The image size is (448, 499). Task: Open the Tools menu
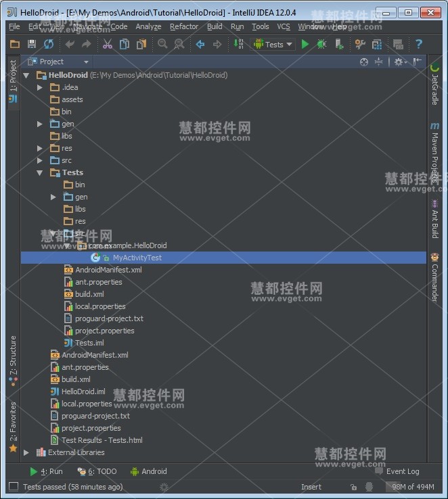tap(261, 27)
